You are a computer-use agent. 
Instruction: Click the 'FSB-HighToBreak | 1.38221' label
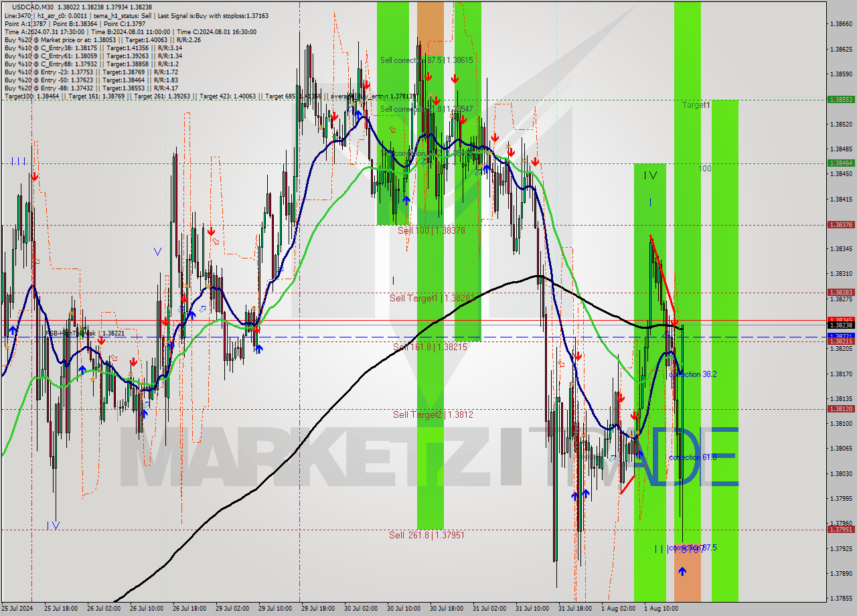85,333
